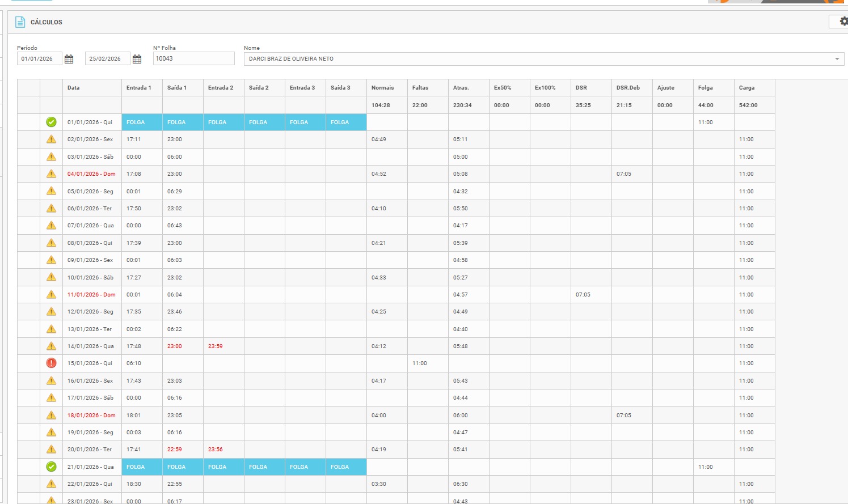Open the start date calendar picker
The image size is (848, 504).
(69, 59)
